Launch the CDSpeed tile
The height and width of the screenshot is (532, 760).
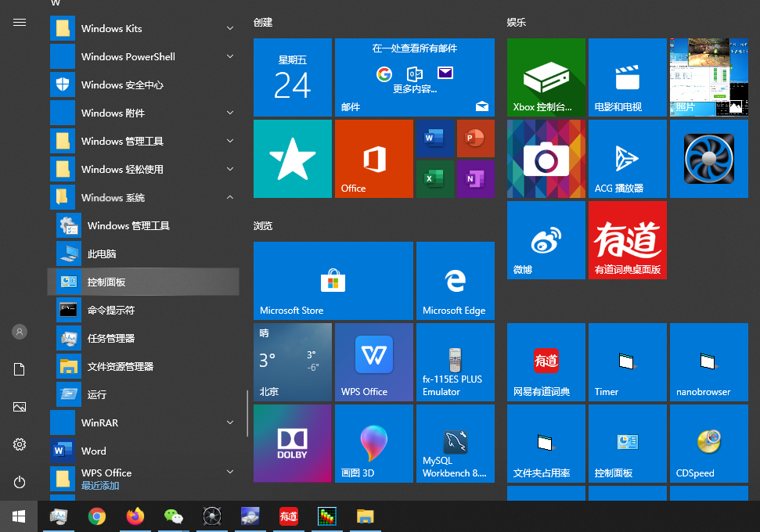[x=709, y=444]
